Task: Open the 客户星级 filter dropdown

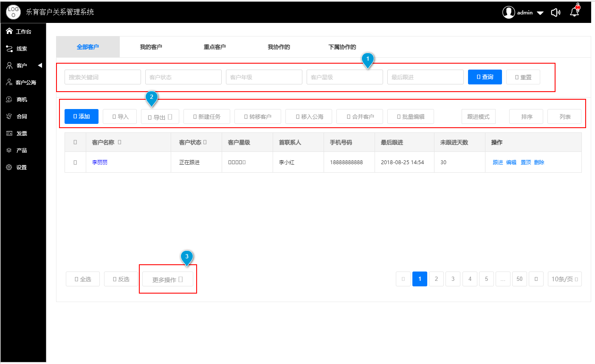Action: pyautogui.click(x=345, y=77)
